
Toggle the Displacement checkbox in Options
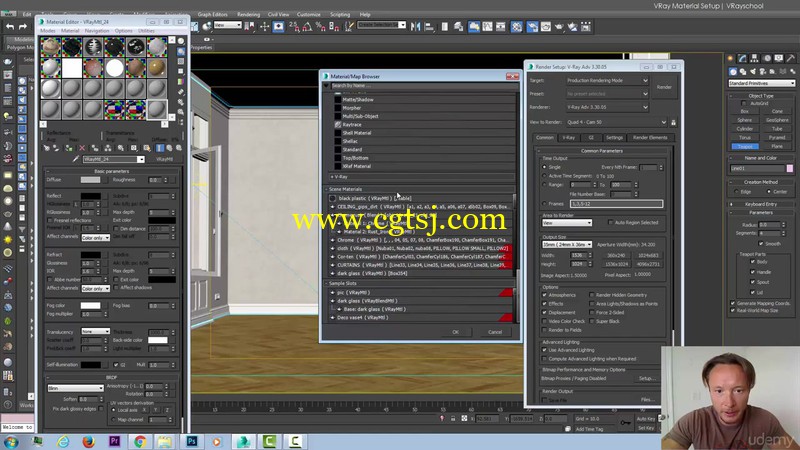tap(544, 312)
